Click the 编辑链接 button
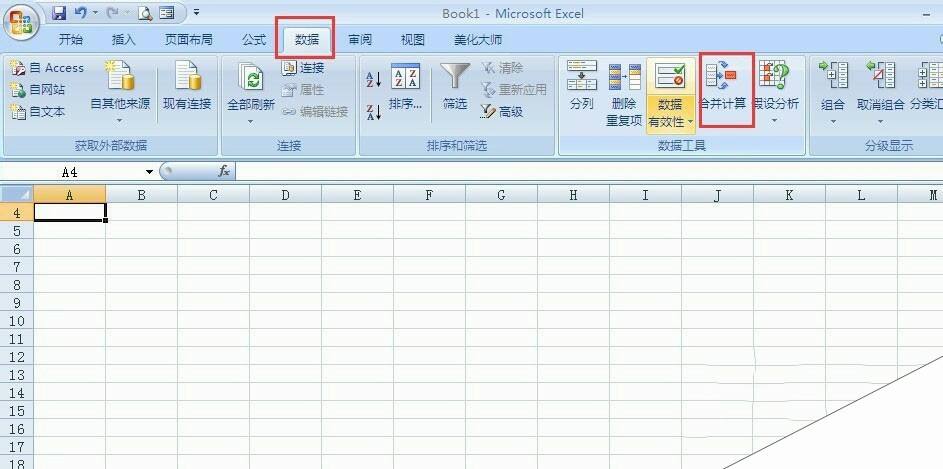Viewport: 943px width, 469px height. pyautogui.click(x=315, y=112)
